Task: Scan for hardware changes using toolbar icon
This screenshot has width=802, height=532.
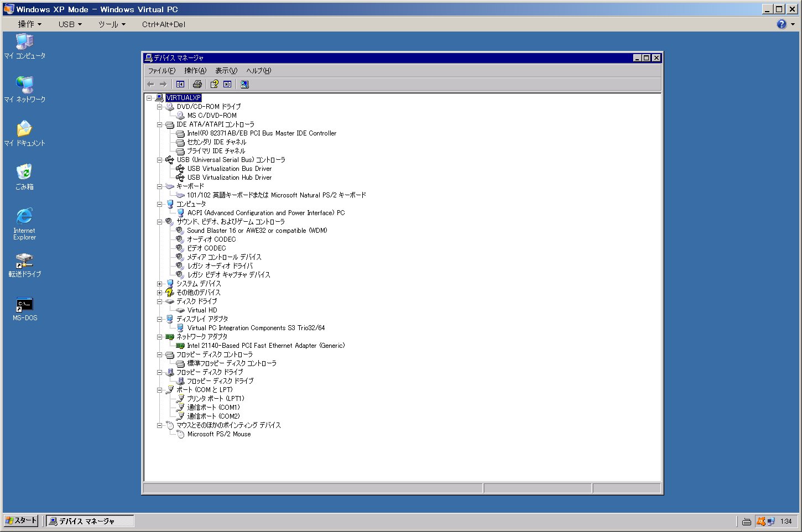Action: [245, 84]
